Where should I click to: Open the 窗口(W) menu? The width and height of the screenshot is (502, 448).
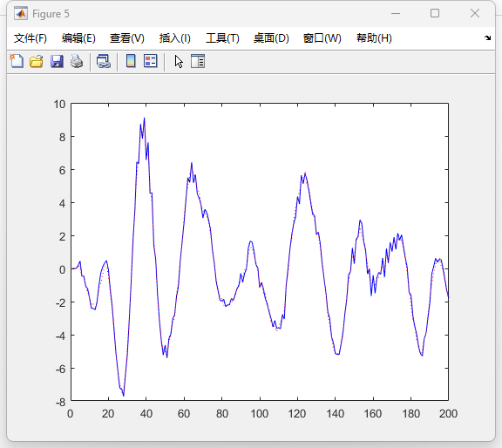[322, 38]
